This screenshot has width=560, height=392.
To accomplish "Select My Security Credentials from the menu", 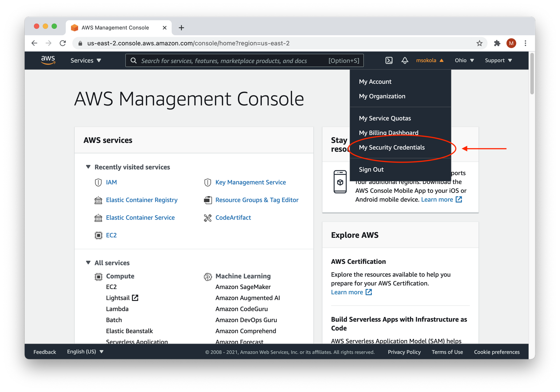I will (391, 147).
